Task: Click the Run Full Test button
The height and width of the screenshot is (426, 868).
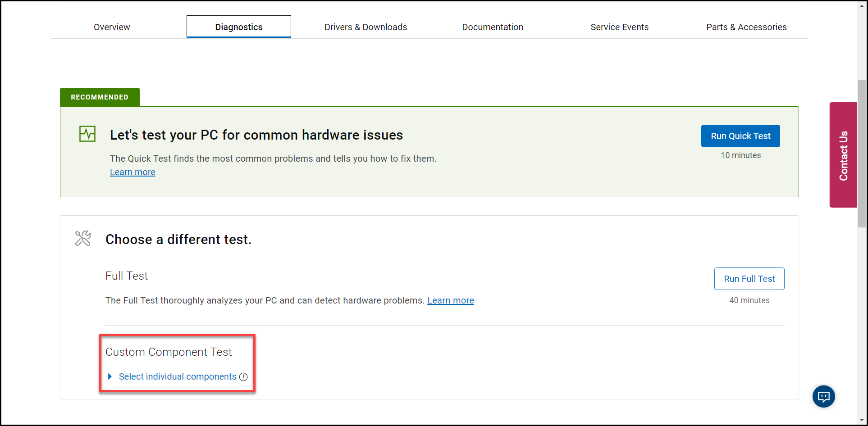Action: tap(749, 278)
